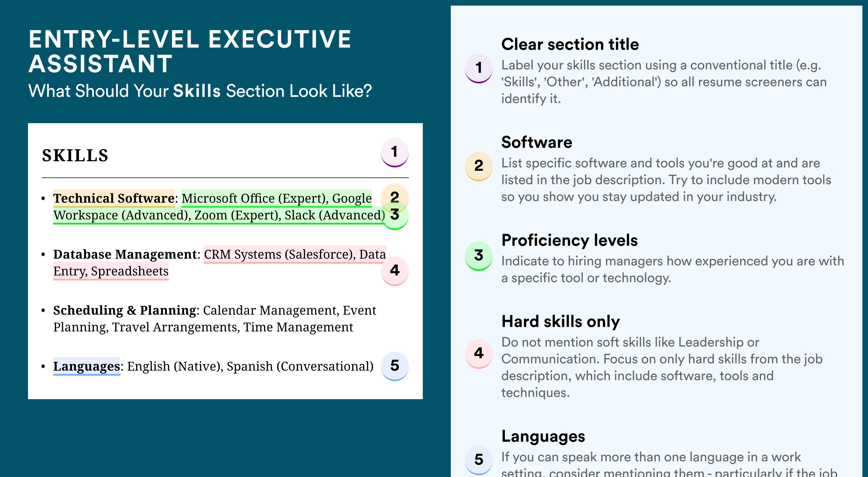This screenshot has width=868, height=477.
Task: Click the pink 4 badge near Database Management
Action: (x=394, y=270)
